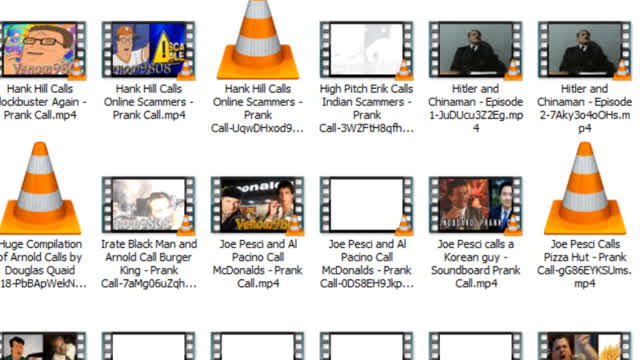Select the High Pitch Erik Calls Indian Scammers thumbnail
Image resolution: width=640 pixels, height=360 pixels.
[x=367, y=50]
